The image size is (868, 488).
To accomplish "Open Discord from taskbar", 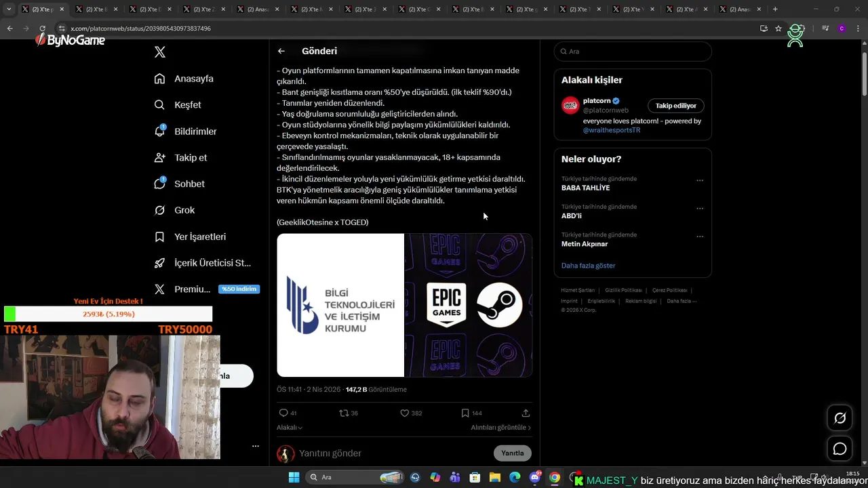I will tap(535, 477).
